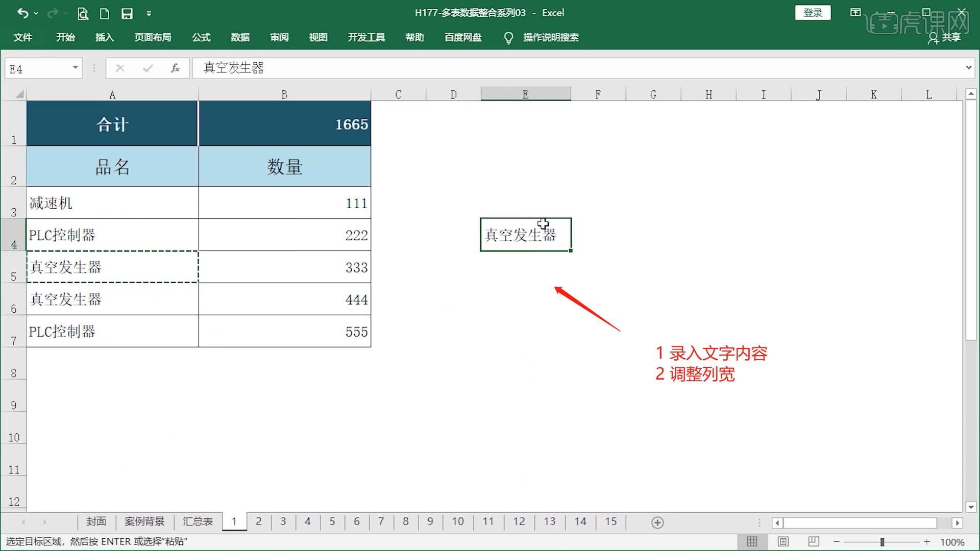Click the 100% zoom level
980x551 pixels.
tap(952, 542)
